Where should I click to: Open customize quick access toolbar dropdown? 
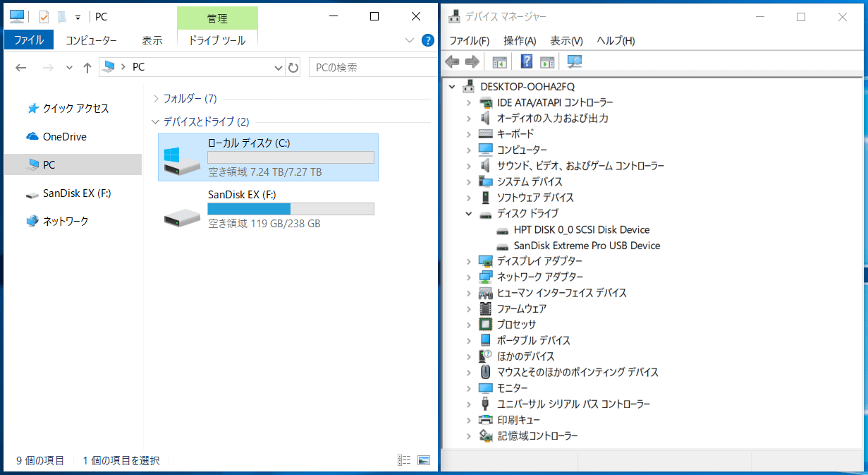click(x=78, y=17)
